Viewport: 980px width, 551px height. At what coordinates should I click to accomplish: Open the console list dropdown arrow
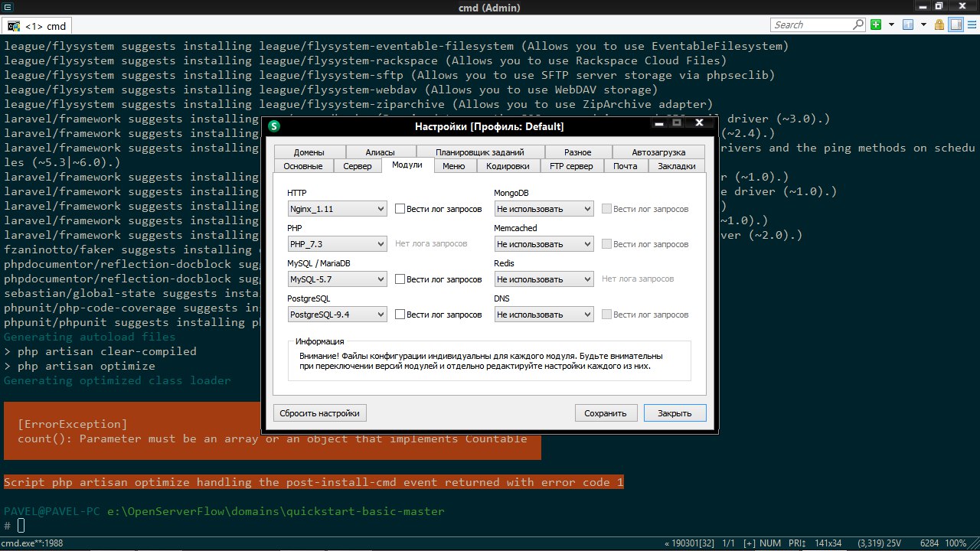point(923,25)
